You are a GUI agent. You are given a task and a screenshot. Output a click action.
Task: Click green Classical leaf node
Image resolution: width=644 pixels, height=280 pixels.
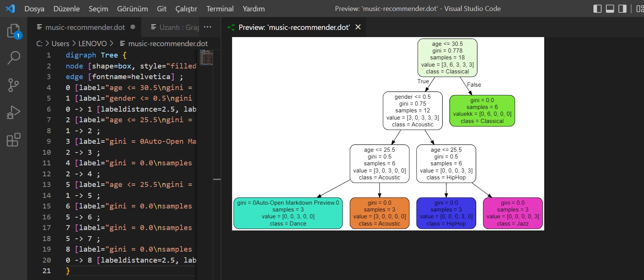coord(482,110)
